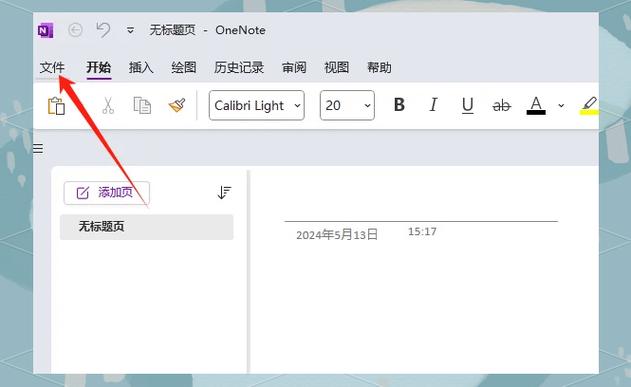This screenshot has width=631, height=387.
Task: Undo the last action
Action: click(x=103, y=30)
